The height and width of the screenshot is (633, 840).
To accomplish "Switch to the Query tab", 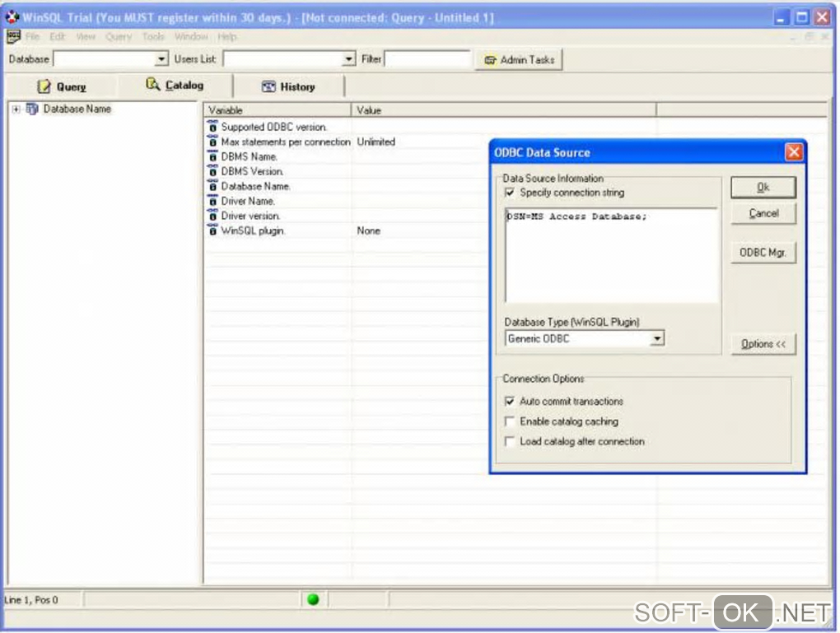I will point(61,86).
